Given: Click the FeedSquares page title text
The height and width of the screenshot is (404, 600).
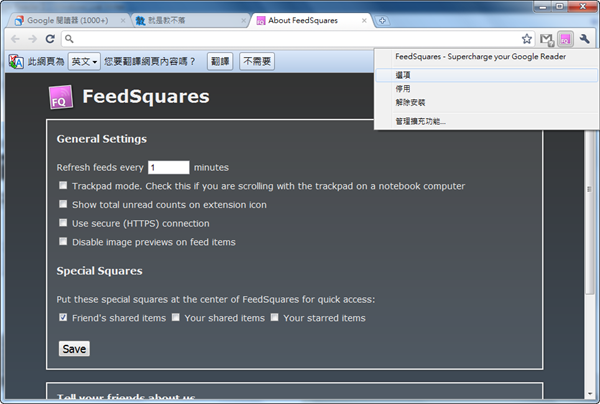Looking at the screenshot, I should [x=146, y=96].
